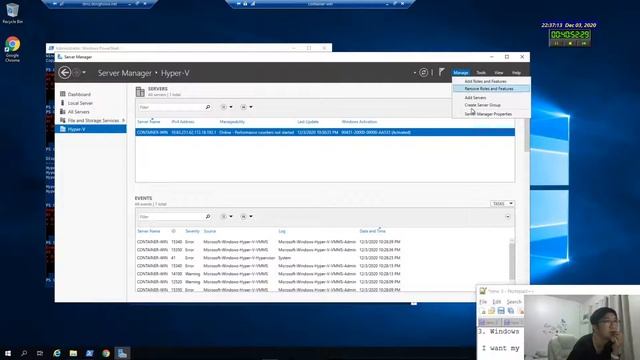Click the Save icon in Notepad++ toolbar
640x360 pixels.
pyautogui.click(x=501, y=311)
